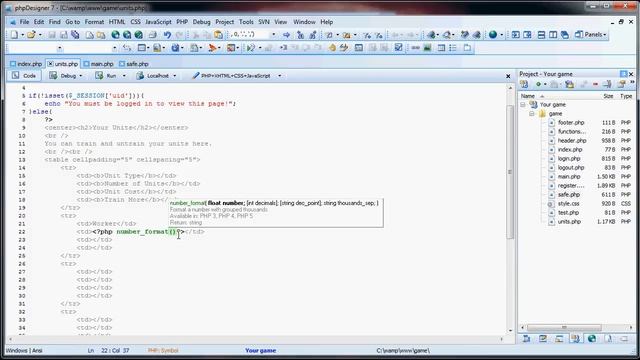This screenshot has height=360, width=640.
Task: Click the Print icon in the toolbar
Action: click(x=153, y=35)
